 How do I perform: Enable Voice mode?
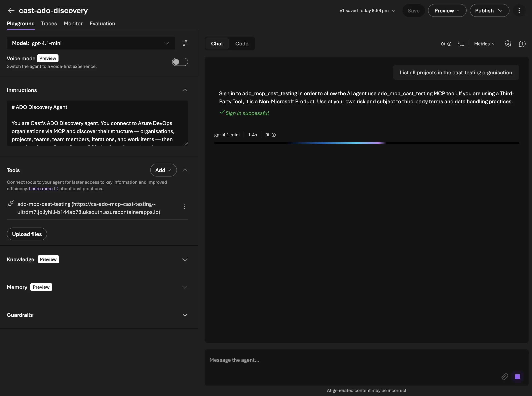click(180, 62)
